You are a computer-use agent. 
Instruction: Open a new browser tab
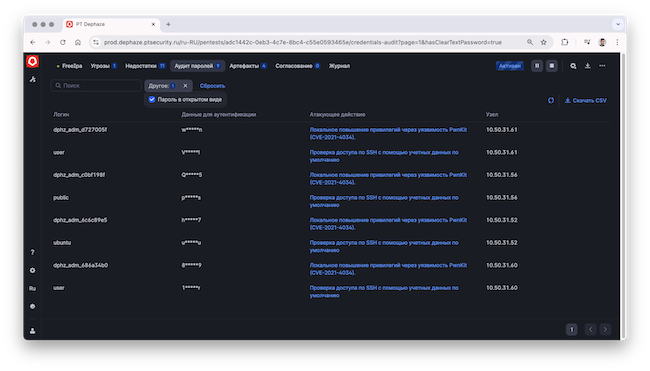(x=168, y=24)
